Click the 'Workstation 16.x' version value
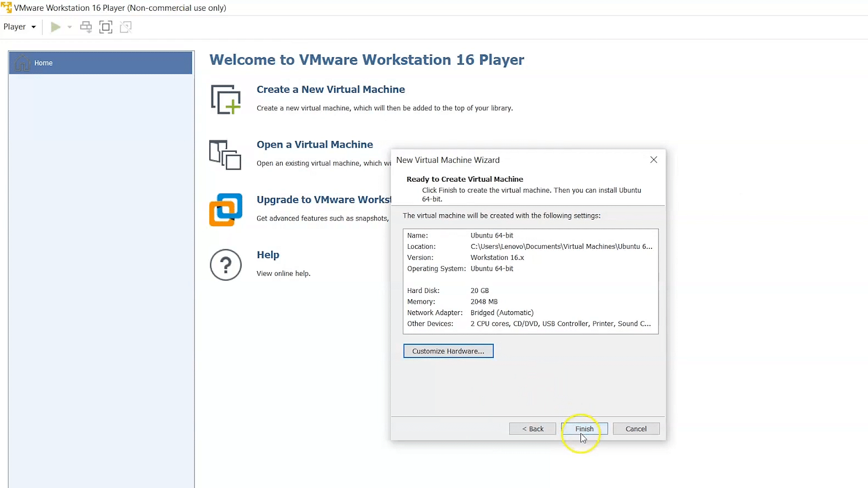The width and height of the screenshot is (868, 488). [x=497, y=258]
